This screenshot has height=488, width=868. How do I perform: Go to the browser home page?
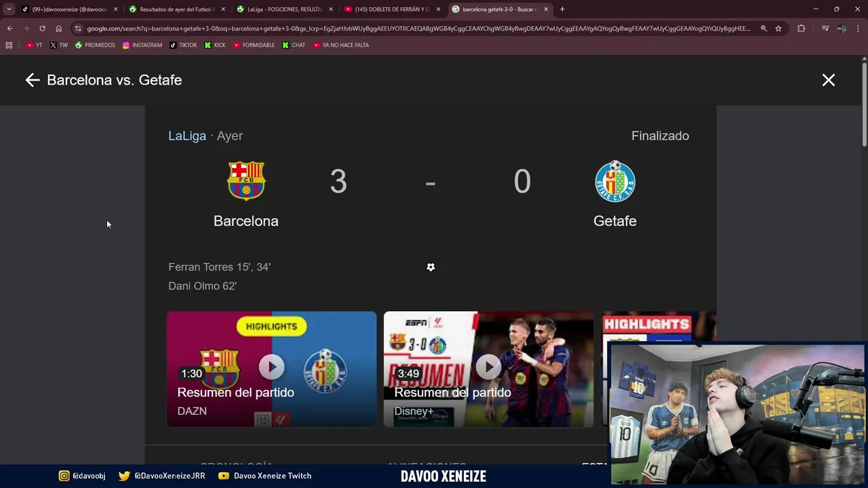58,28
